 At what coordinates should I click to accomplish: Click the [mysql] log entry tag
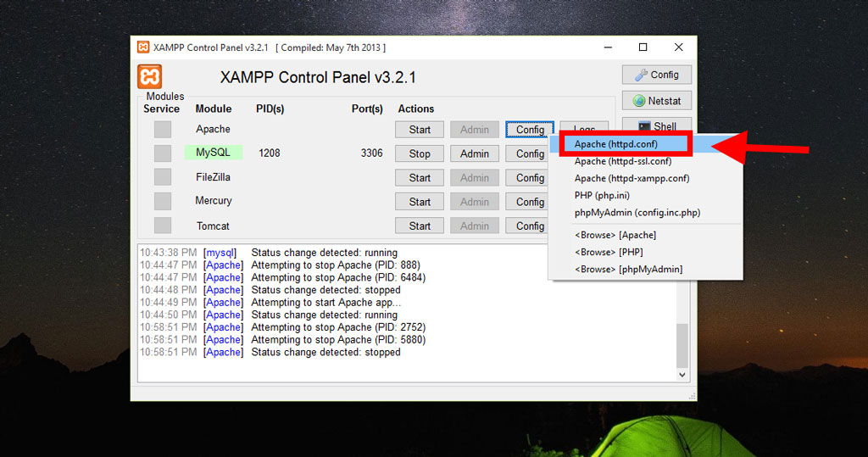coord(220,253)
